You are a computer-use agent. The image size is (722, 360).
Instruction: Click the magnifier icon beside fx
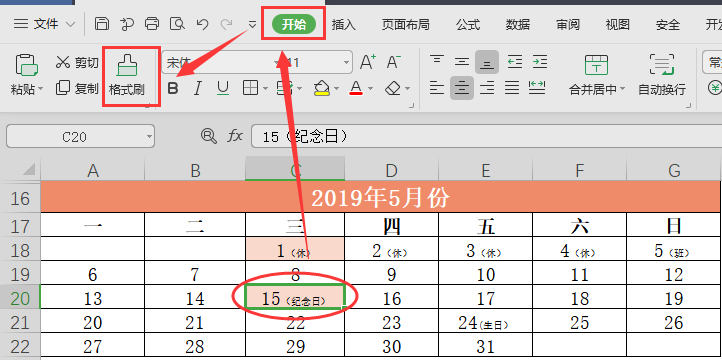pyautogui.click(x=209, y=136)
